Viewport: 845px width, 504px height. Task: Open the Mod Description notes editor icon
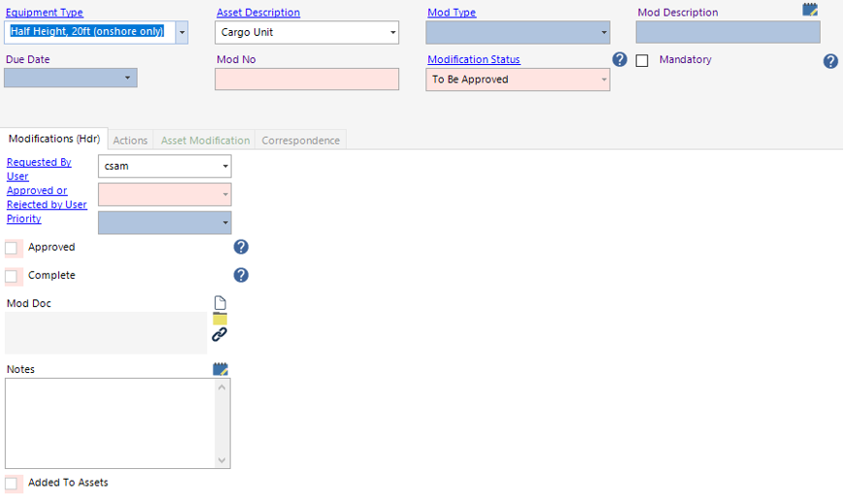(810, 10)
